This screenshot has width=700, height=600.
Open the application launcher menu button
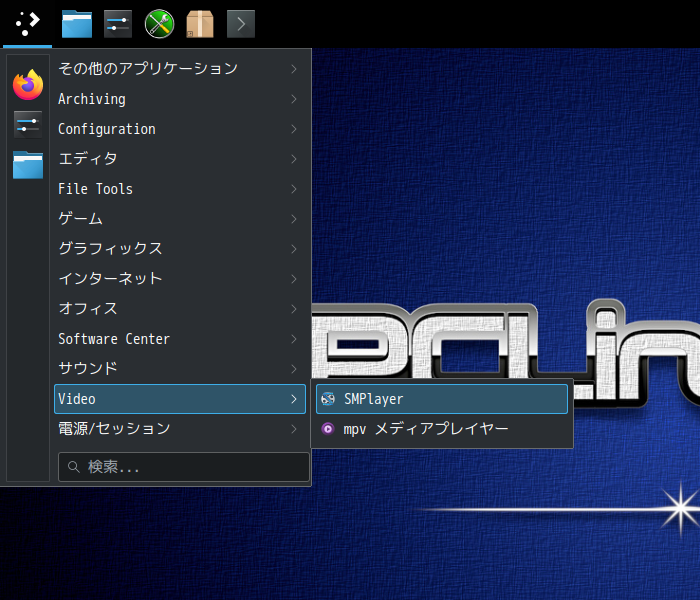pyautogui.click(x=27, y=24)
